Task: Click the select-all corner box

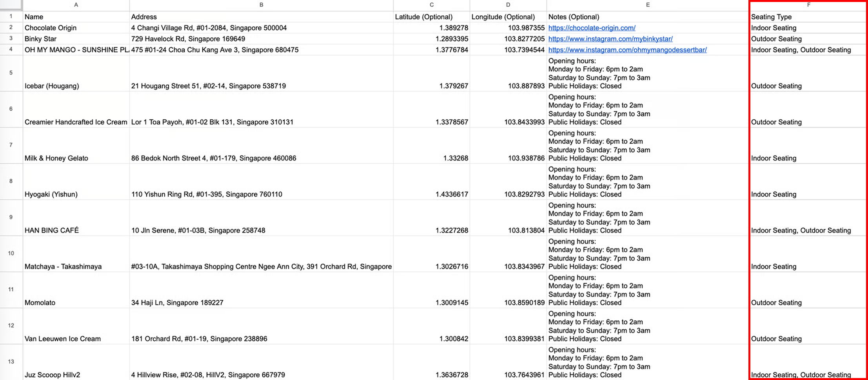Action: click(x=11, y=5)
